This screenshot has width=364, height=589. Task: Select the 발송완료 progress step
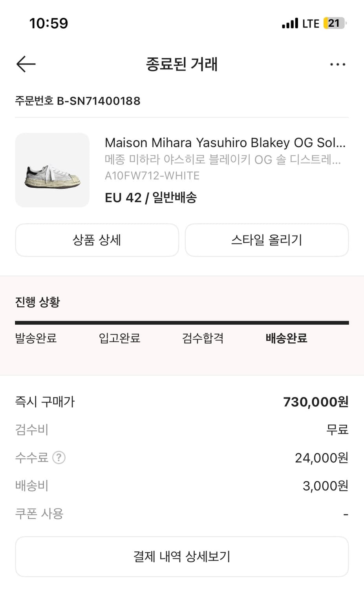(x=36, y=338)
